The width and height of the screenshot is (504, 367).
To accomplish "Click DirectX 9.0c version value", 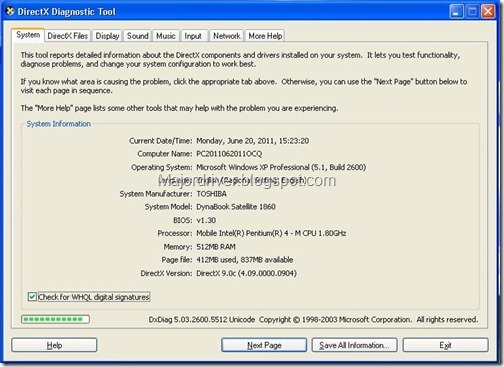I will [246, 273].
